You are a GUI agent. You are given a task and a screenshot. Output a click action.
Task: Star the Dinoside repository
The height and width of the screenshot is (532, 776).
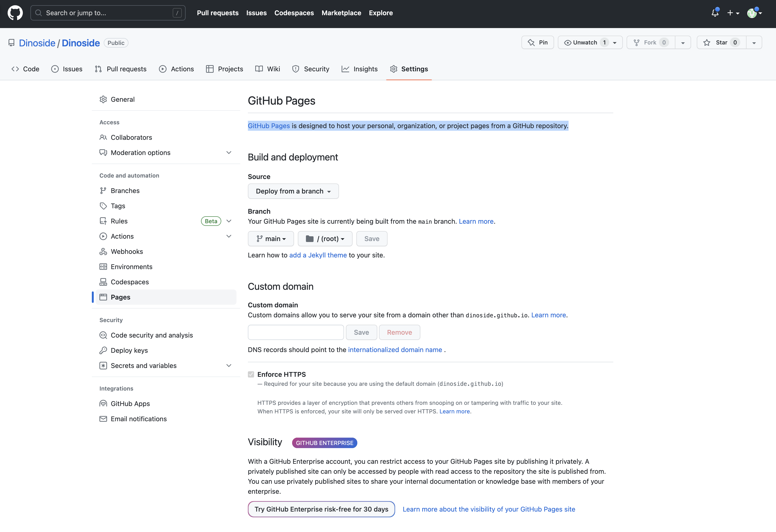[x=721, y=42]
